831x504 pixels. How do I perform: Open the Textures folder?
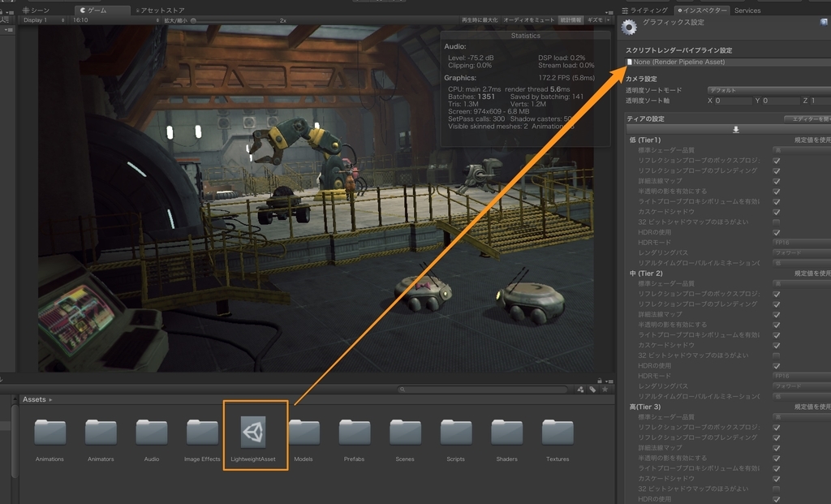tap(558, 433)
